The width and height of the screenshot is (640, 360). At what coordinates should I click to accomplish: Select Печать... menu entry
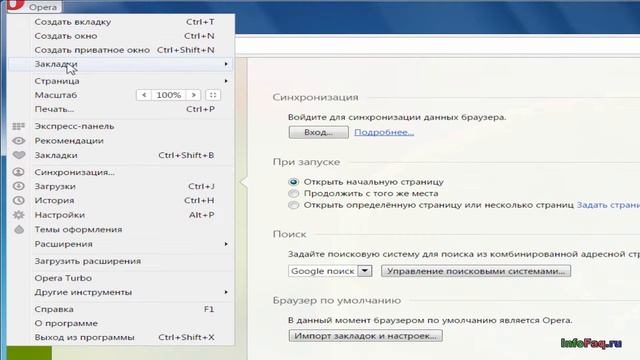[x=121, y=109]
